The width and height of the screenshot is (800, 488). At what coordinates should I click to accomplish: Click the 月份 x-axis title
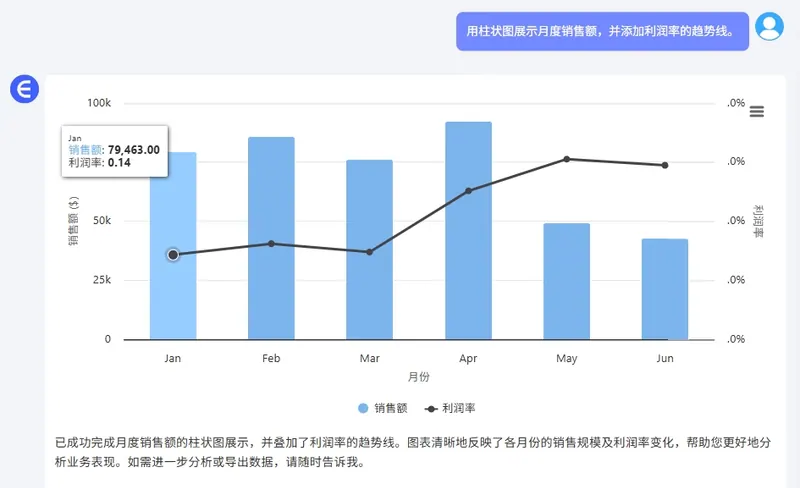click(418, 377)
